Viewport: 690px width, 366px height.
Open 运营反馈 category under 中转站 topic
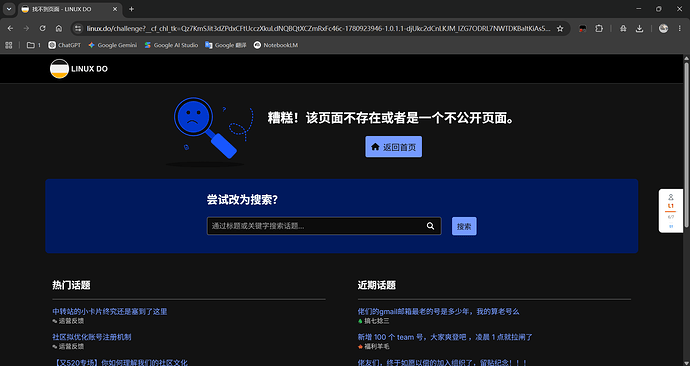[68, 321]
